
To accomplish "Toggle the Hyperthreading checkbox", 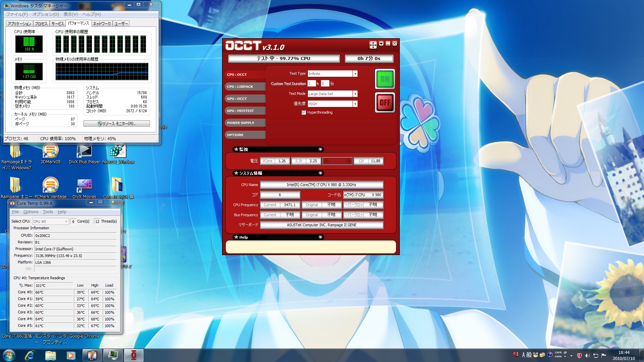I will click(x=304, y=113).
